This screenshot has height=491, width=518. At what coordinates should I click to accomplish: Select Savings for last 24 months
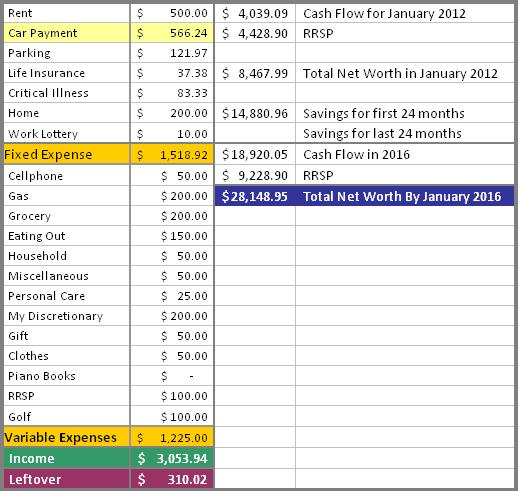point(405,133)
